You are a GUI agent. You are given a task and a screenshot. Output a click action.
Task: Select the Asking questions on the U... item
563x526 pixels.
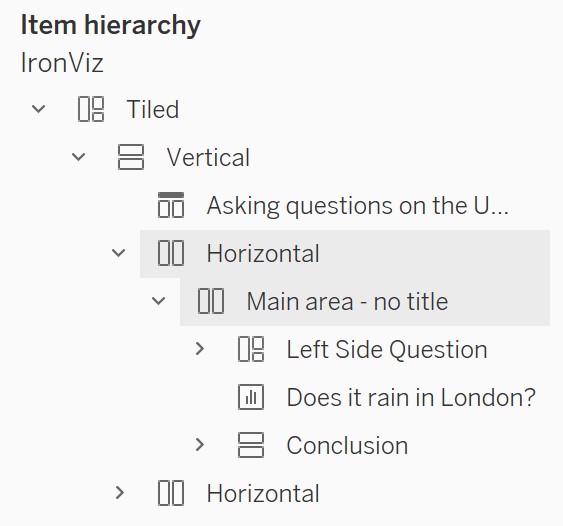pos(358,206)
